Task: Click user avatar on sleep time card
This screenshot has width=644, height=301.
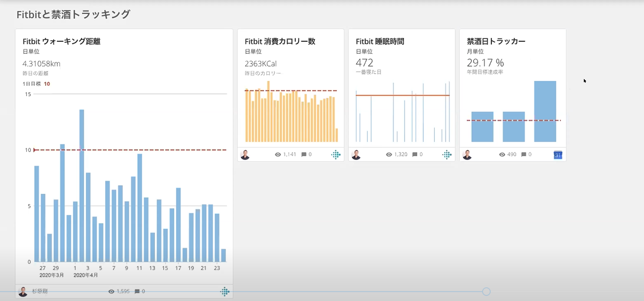Action: 356,155
